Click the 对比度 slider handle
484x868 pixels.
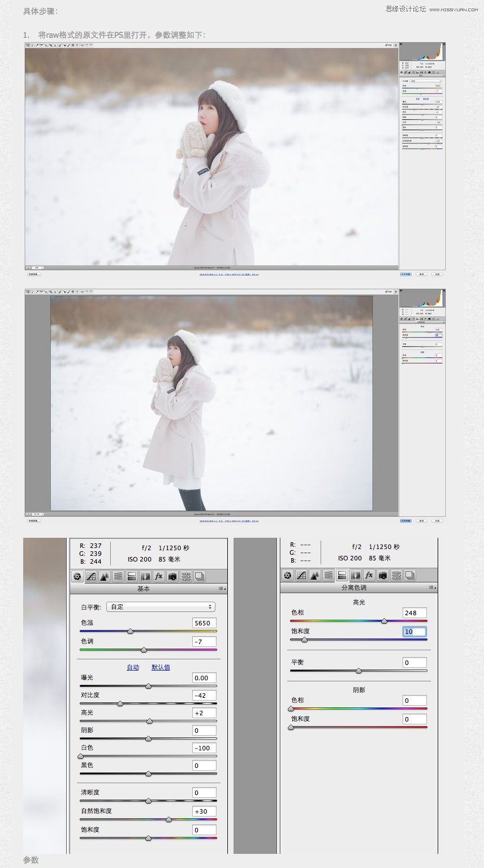[120, 703]
